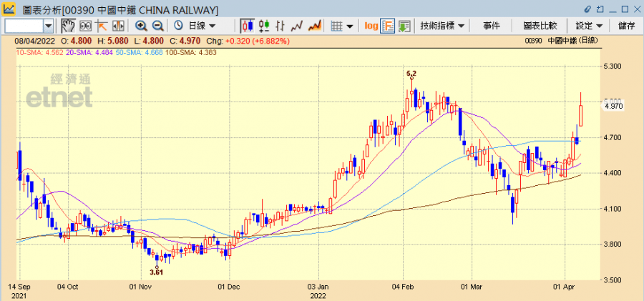644x301 pixels.
Task: Switch to line chart style icon
Action: click(297, 26)
